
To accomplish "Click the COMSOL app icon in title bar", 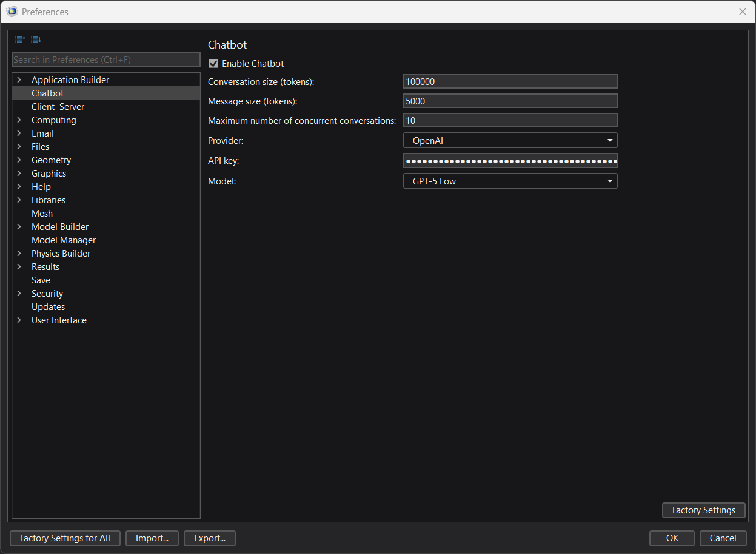I will click(x=12, y=12).
